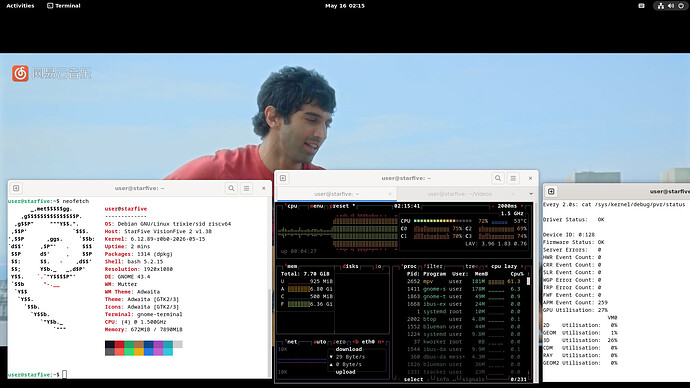Activate the process filter in btop
Screen dimensions: 690x388
pyautogui.click(x=433, y=266)
